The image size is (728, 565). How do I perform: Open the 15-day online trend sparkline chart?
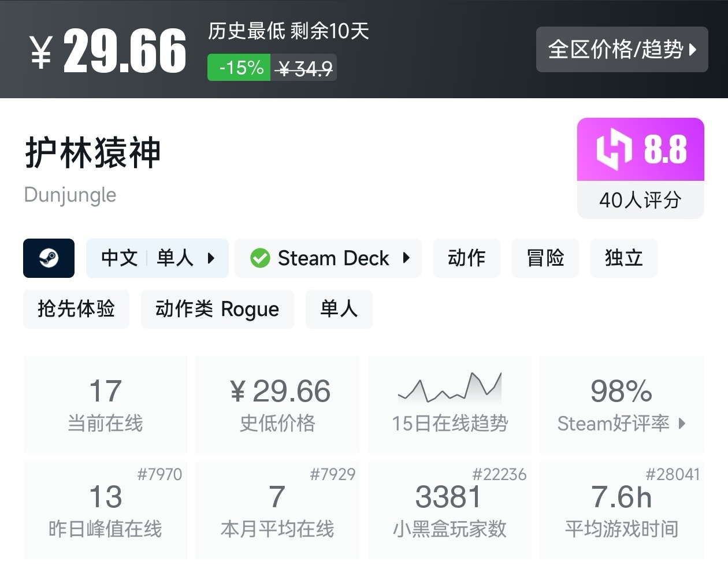click(450, 388)
